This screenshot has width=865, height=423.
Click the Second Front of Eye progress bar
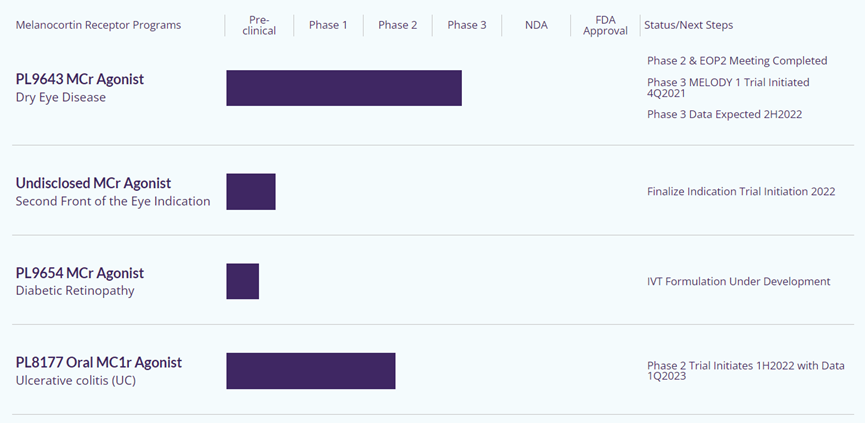[x=251, y=191]
